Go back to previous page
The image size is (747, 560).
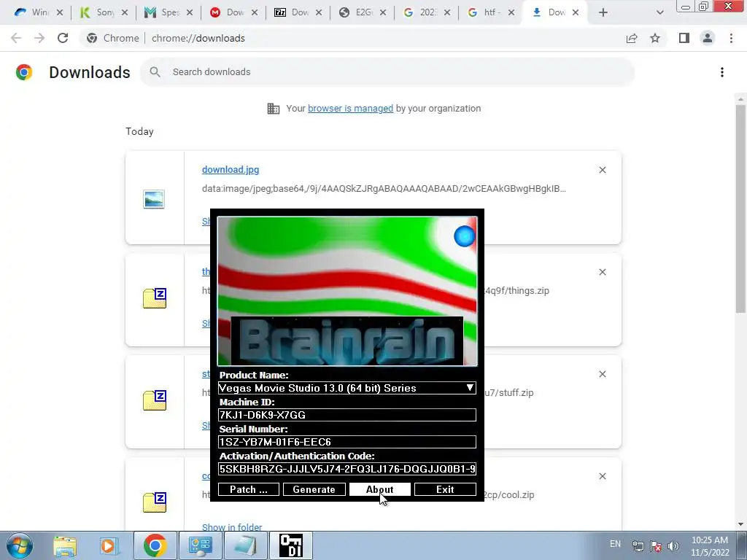[16, 38]
